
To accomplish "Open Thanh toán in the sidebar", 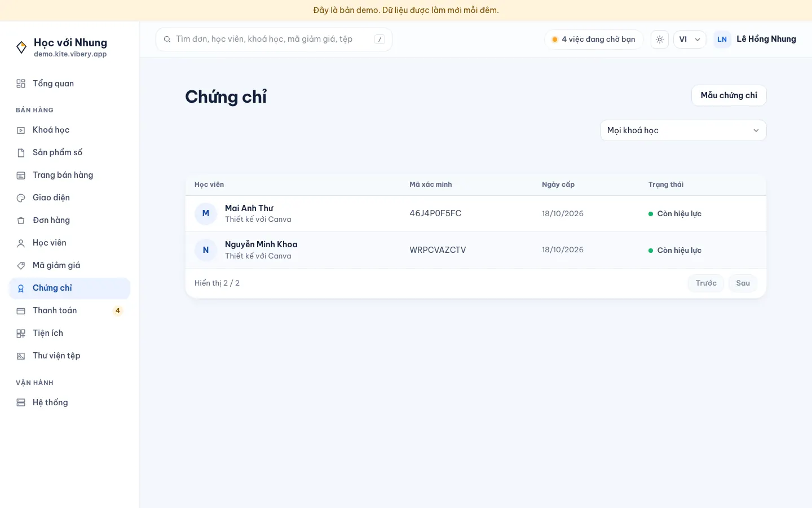I will point(70,310).
